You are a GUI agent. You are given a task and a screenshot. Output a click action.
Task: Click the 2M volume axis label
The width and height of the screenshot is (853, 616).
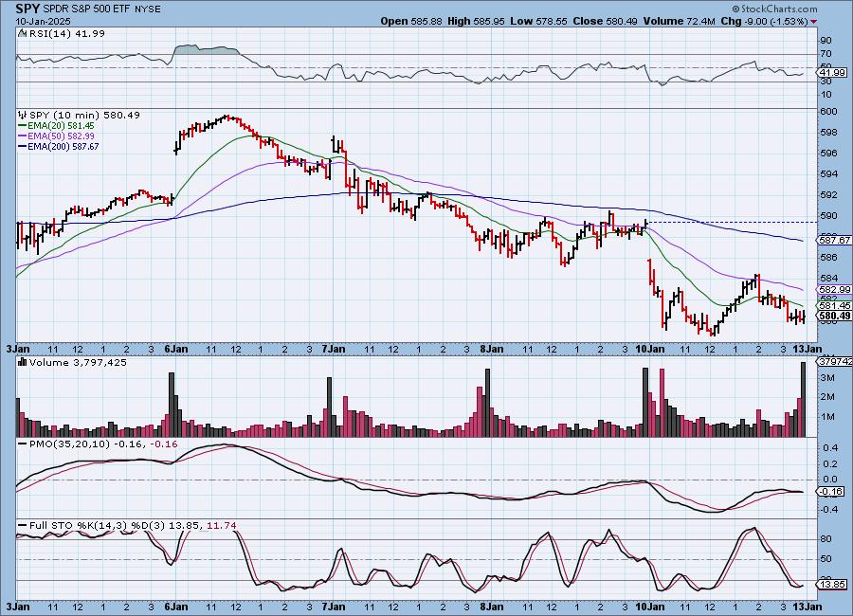click(827, 397)
